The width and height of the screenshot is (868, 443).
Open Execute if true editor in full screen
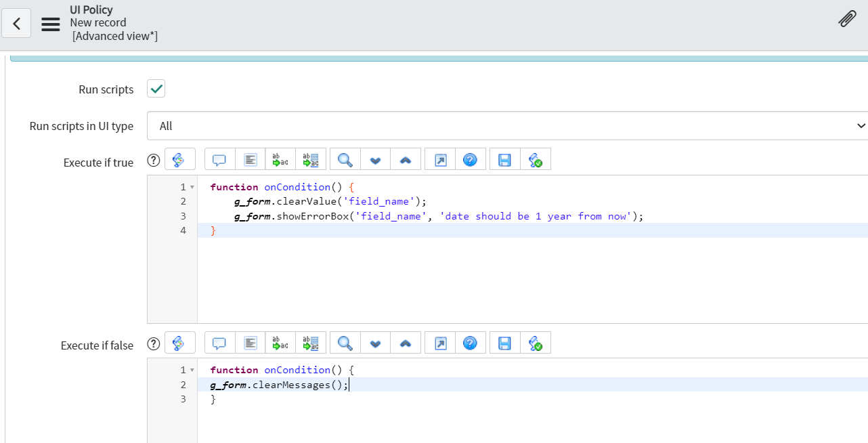[440, 160]
